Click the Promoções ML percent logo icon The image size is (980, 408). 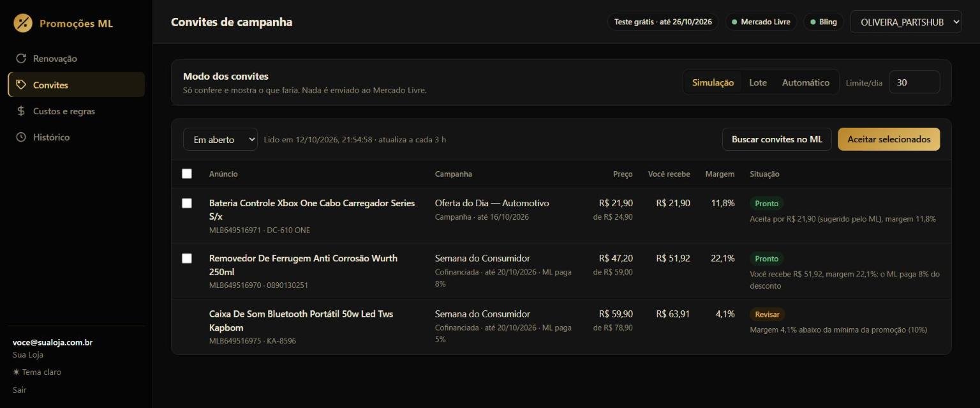23,23
